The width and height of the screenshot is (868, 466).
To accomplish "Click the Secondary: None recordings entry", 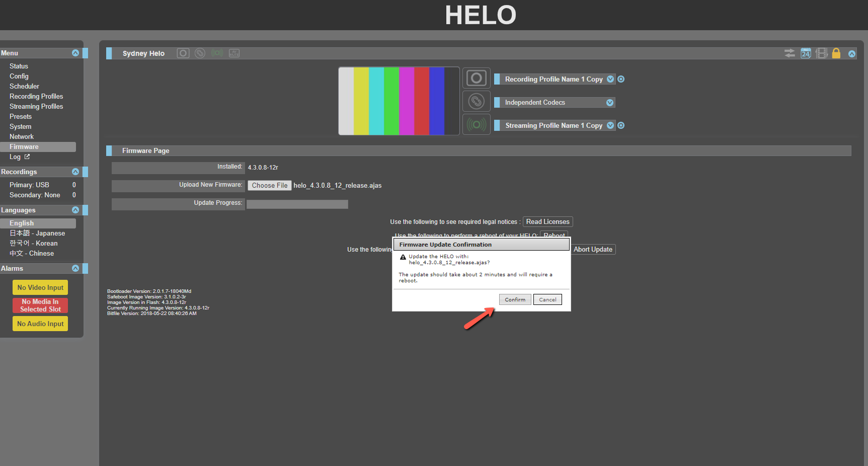I will click(x=35, y=195).
